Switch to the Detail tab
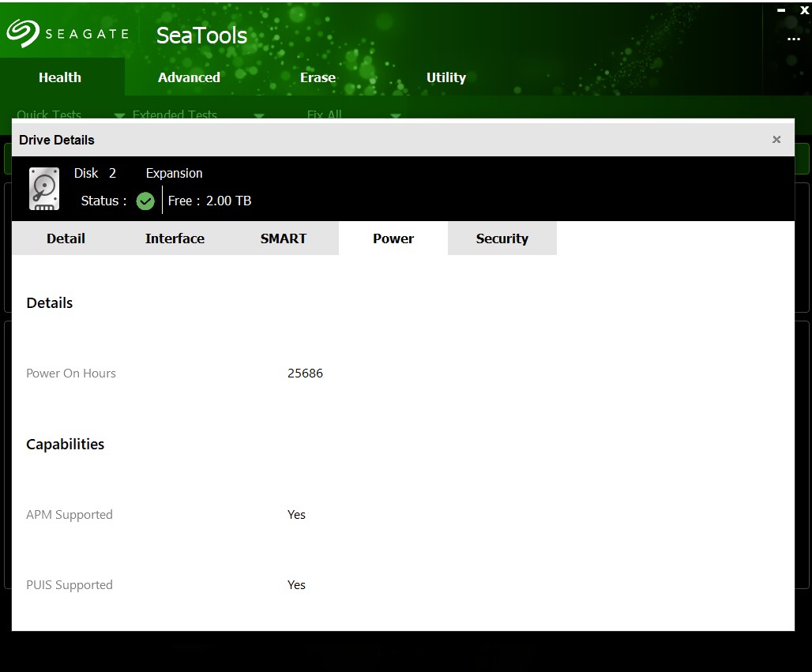The width and height of the screenshot is (812, 672). (x=66, y=238)
